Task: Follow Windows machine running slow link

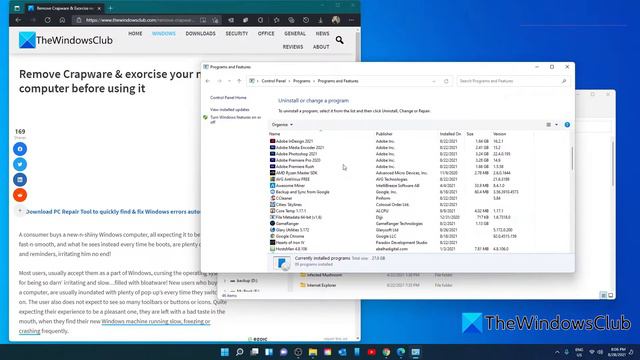Action: (x=156, y=321)
